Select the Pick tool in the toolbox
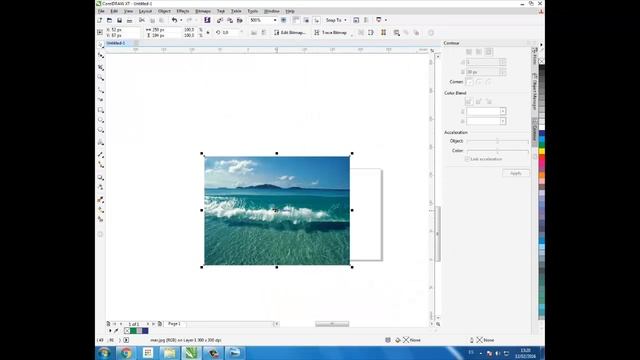The image size is (640, 360). 100,44
